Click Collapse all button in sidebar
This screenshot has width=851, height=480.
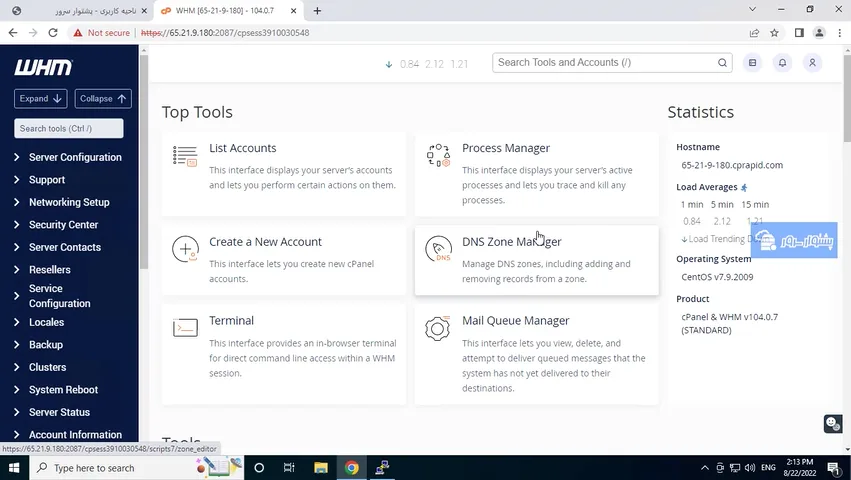point(103,99)
